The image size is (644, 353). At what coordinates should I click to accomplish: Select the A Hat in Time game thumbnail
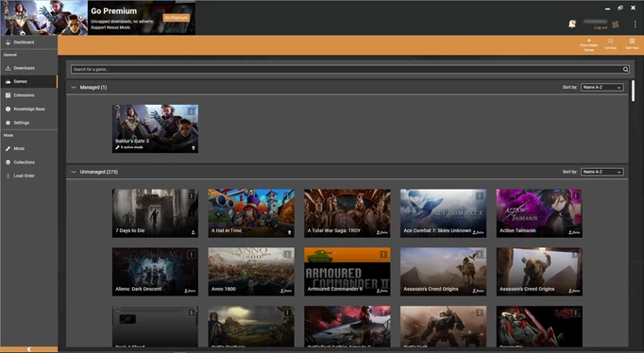[x=251, y=213]
